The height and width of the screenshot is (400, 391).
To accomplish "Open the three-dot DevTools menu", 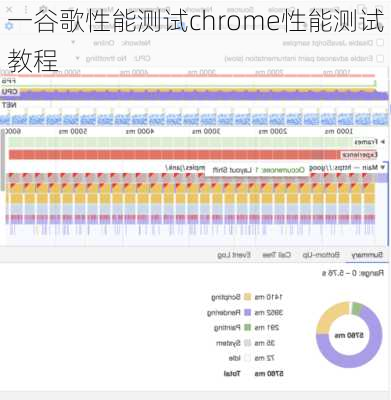I will click(x=26, y=9).
